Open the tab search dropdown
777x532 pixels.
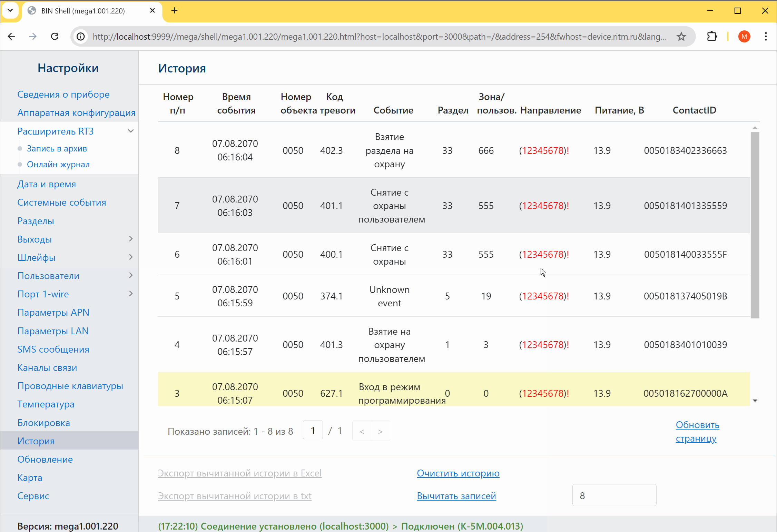10,11
